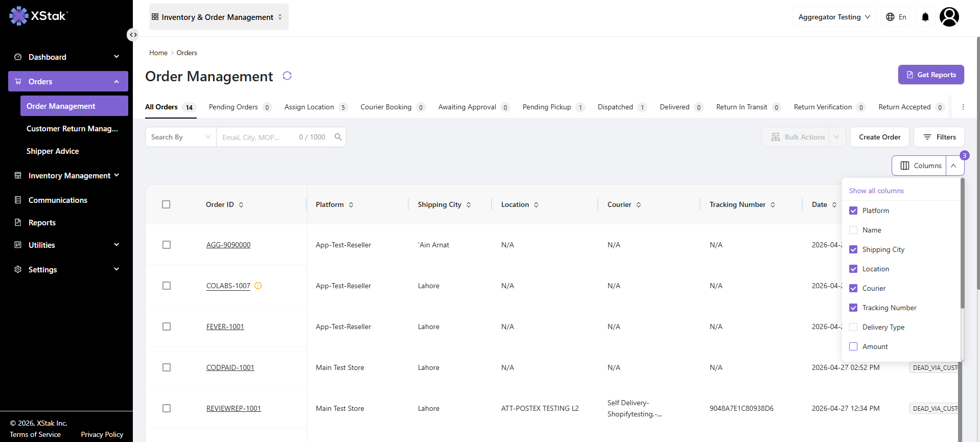The width and height of the screenshot is (980, 442).
Task: Uncheck the Courier column checkbox
Action: pyautogui.click(x=853, y=288)
